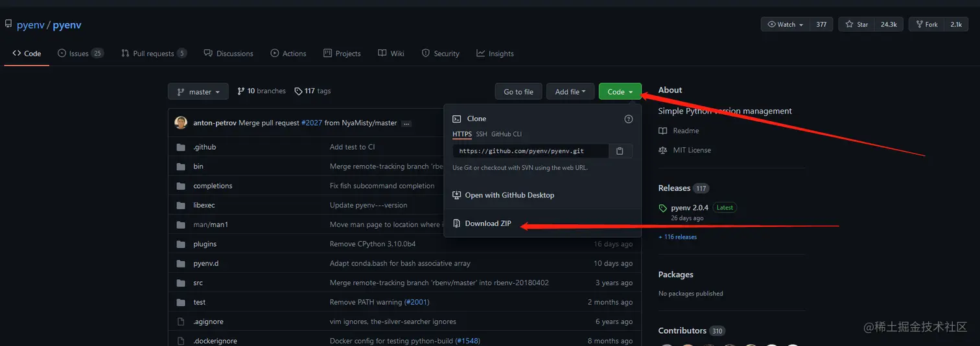The image size is (980, 346).
Task: Open the man/man1 folder
Action: [211, 225]
